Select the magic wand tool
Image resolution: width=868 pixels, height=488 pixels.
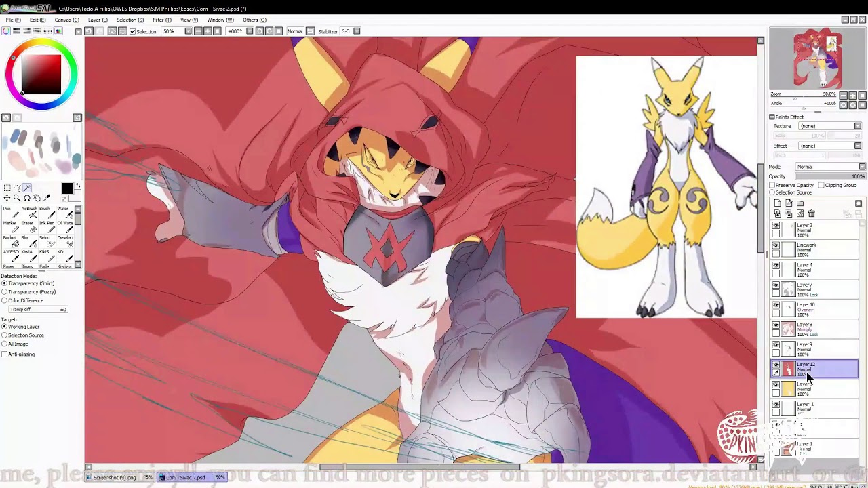26,188
